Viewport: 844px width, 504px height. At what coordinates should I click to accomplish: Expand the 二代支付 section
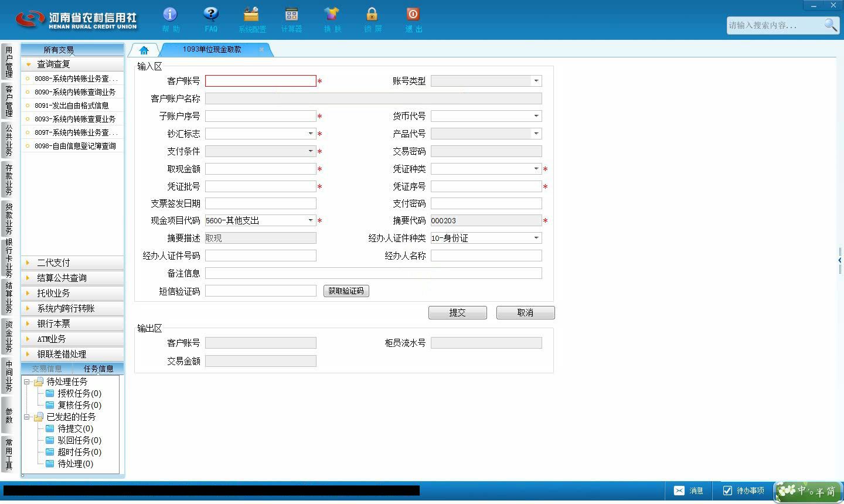(x=73, y=263)
